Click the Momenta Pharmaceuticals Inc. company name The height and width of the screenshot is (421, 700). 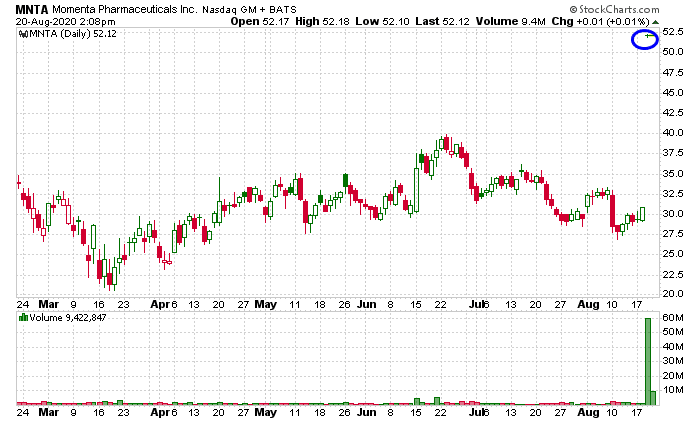[125, 9]
